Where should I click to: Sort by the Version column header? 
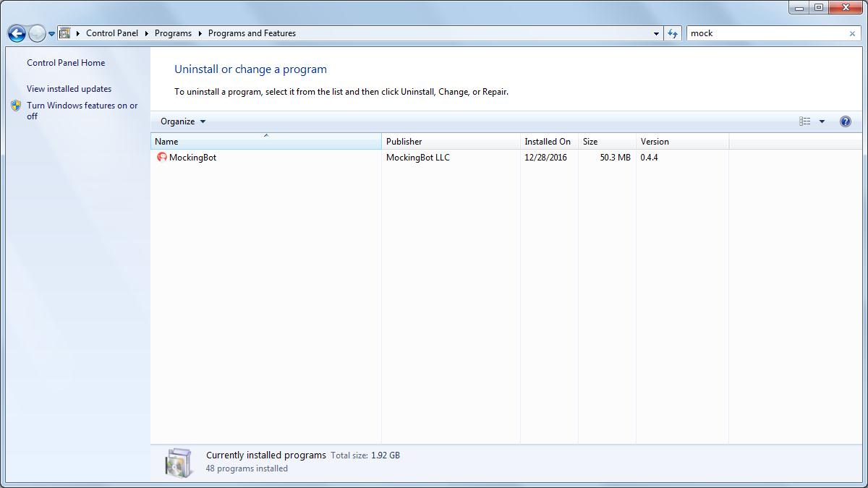click(682, 141)
